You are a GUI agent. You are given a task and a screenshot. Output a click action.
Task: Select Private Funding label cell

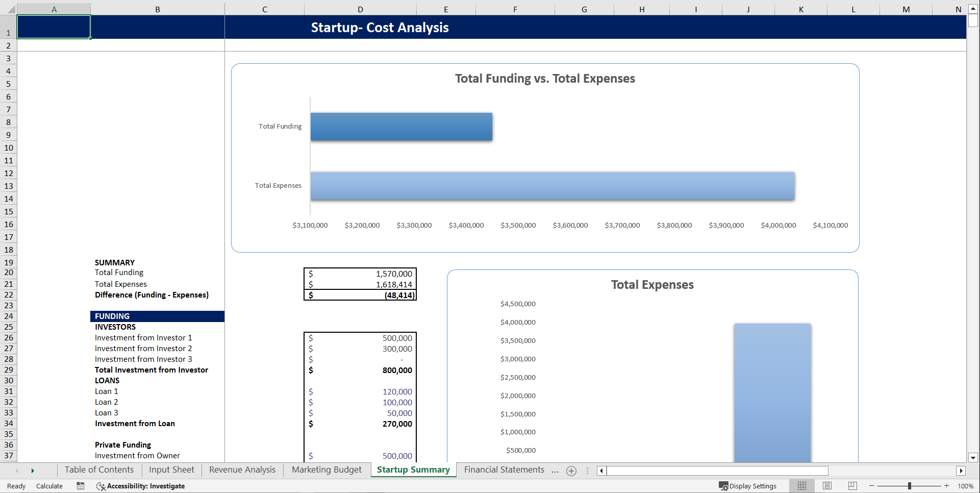[x=157, y=445]
